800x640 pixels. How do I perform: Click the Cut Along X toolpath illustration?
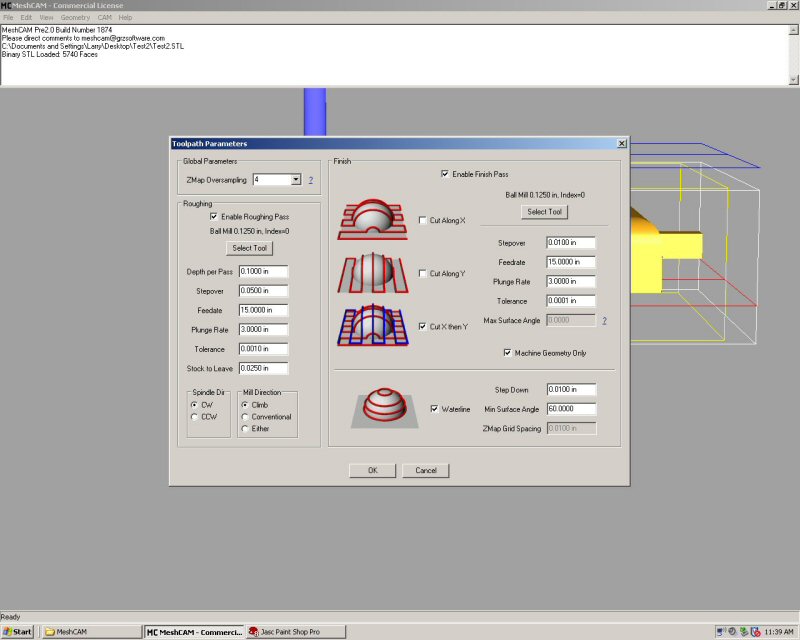coord(373,220)
